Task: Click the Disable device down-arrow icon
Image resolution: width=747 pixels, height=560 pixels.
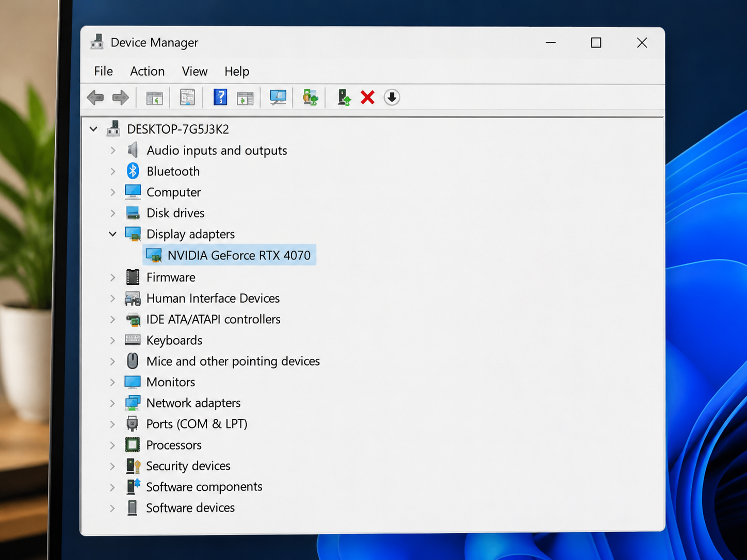Action: click(392, 97)
